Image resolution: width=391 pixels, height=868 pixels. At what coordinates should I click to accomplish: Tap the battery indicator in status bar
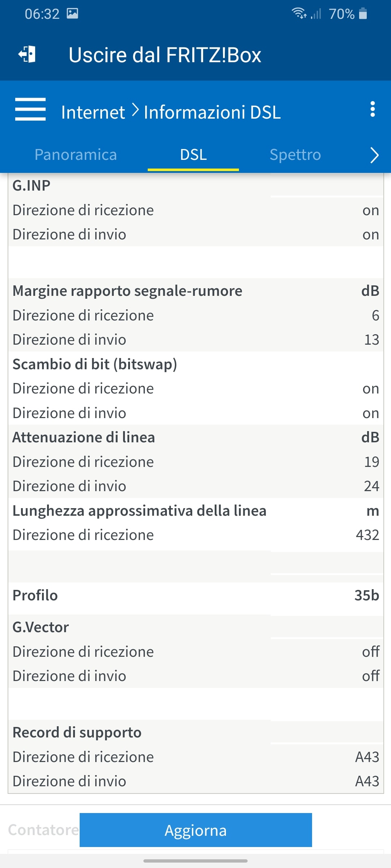point(363,14)
